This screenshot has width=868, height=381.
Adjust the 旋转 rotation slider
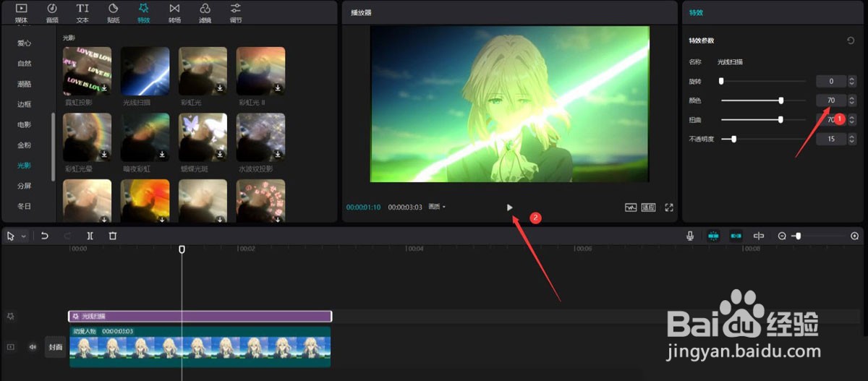tap(763, 81)
